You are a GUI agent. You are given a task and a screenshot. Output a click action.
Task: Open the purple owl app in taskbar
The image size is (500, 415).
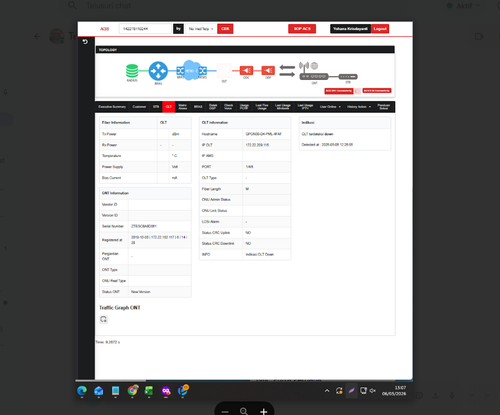tap(166, 390)
